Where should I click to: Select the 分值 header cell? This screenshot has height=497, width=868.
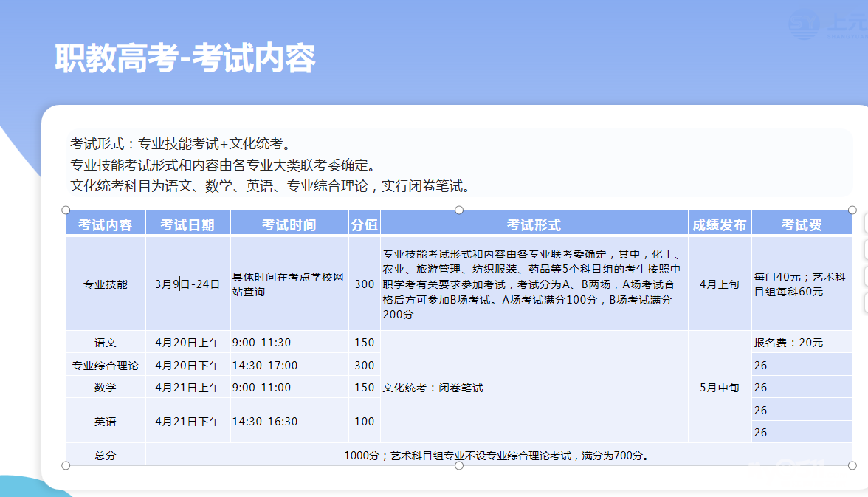364,224
